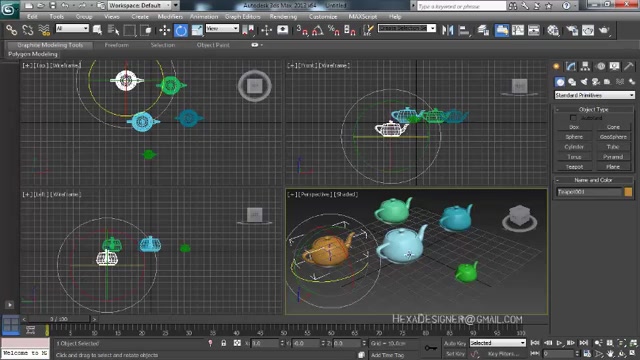Viewport: 640px width, 360px height.
Task: Click the Rectangular Selection Region icon
Action: coord(129,30)
